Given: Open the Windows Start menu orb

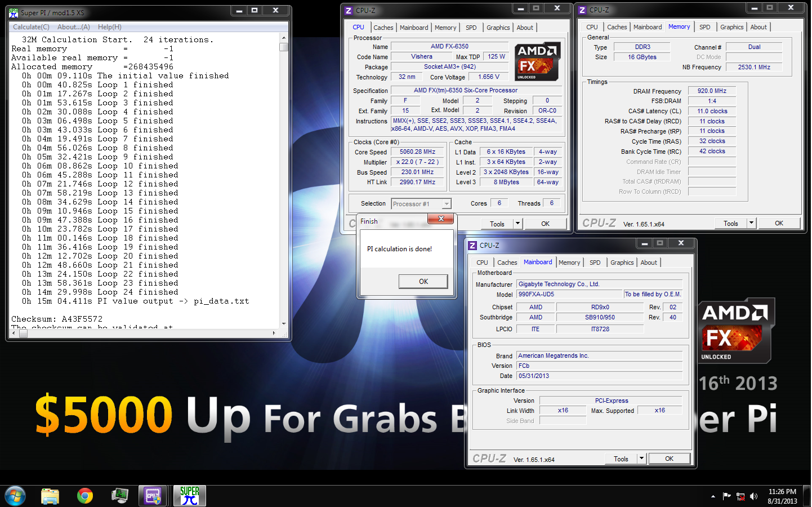Looking at the screenshot, I should (15, 496).
